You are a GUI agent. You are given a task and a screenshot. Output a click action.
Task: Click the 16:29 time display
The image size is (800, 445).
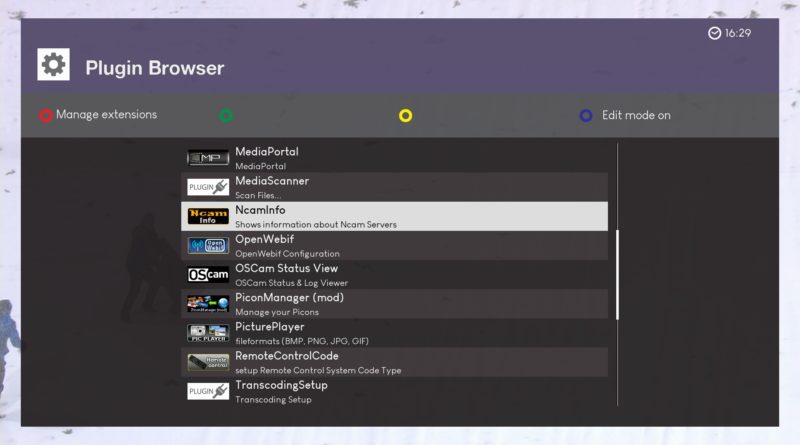tap(738, 33)
